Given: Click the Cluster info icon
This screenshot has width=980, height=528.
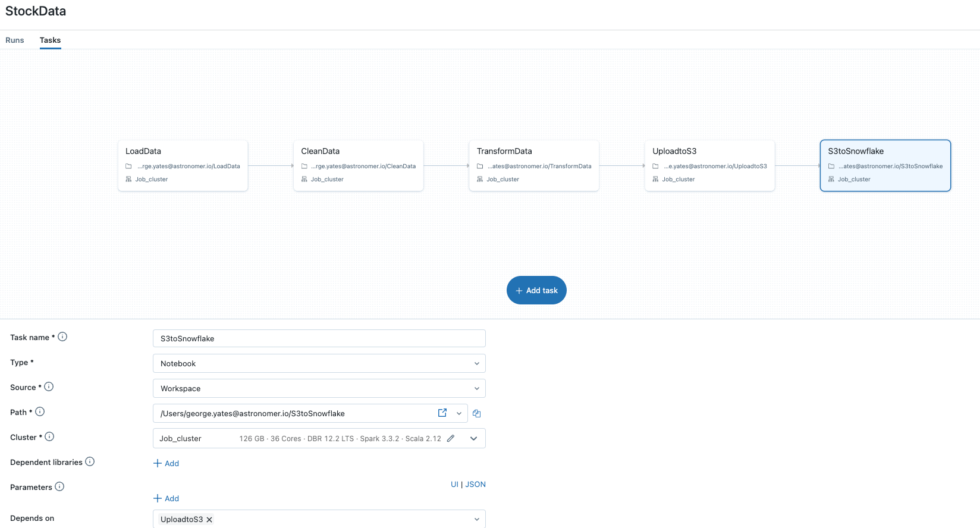Looking at the screenshot, I should (49, 436).
